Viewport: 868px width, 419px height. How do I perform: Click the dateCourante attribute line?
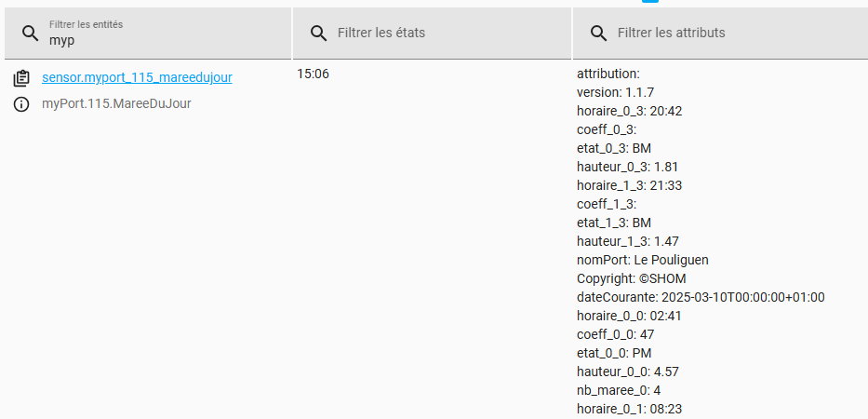tap(701, 297)
